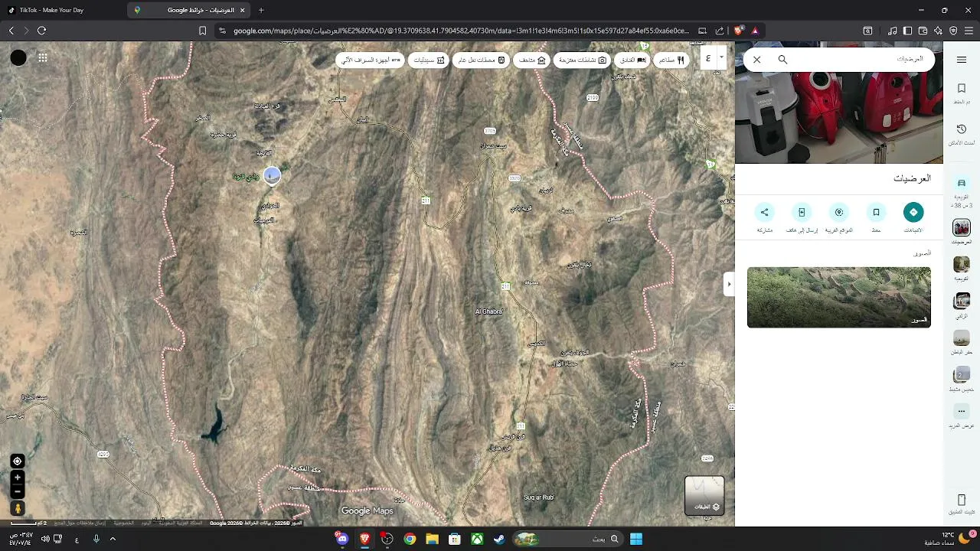Click the blue place marker on the map
Viewport: 980px width, 551px height.
272,176
